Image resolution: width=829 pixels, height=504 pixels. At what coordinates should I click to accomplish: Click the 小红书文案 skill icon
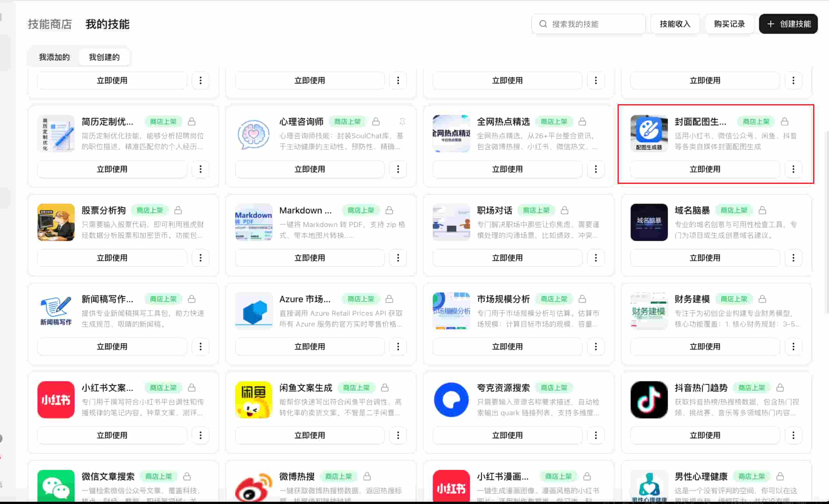click(56, 399)
